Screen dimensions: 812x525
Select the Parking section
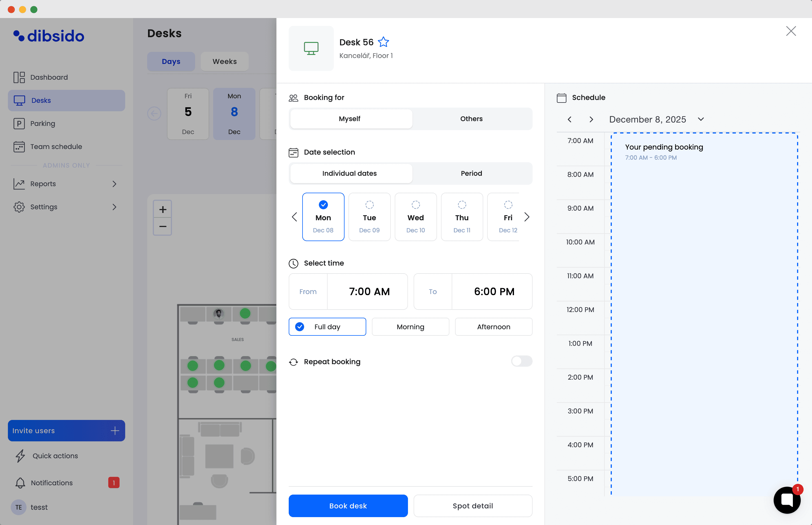point(42,123)
